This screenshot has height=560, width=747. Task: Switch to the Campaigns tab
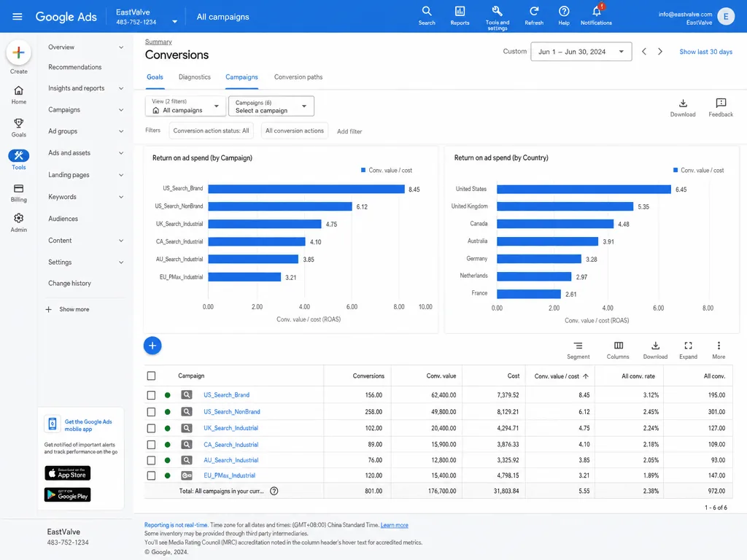point(241,77)
